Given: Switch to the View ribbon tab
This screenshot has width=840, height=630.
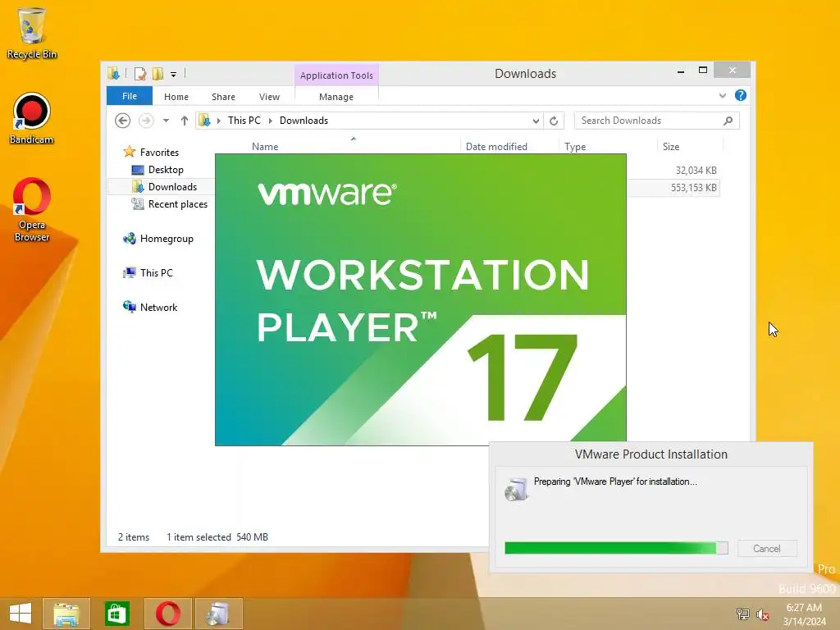Looking at the screenshot, I should [269, 97].
